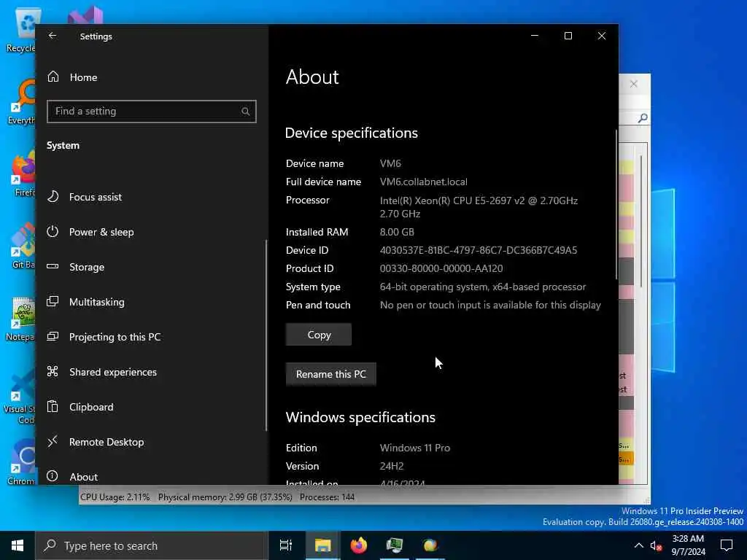Open Firefox from the taskbar
The width and height of the screenshot is (747, 560).
359,545
